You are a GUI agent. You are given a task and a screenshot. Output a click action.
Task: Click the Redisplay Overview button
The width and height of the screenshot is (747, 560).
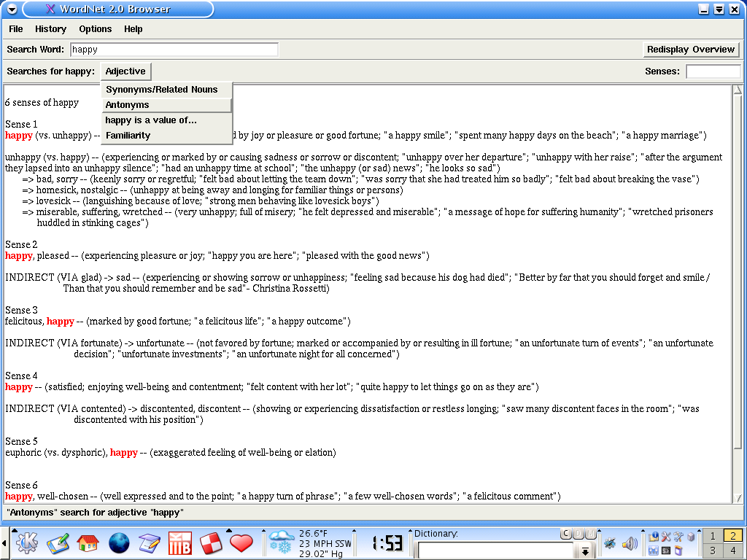click(x=691, y=50)
